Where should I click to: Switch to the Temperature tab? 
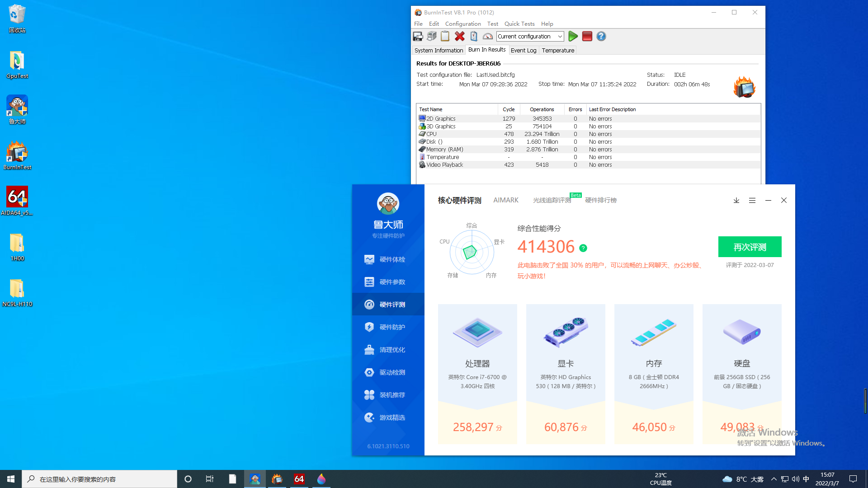(x=558, y=50)
